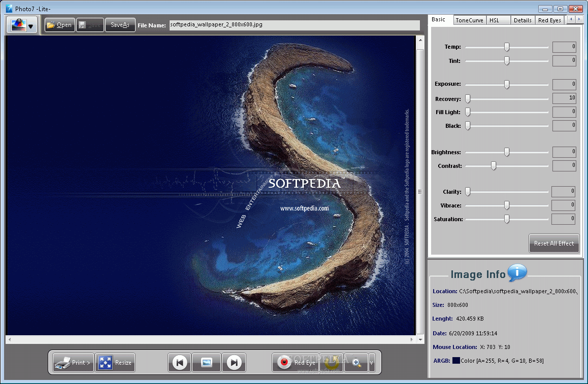The width and height of the screenshot is (588, 384).
Task: Select the Details tab
Action: (522, 20)
